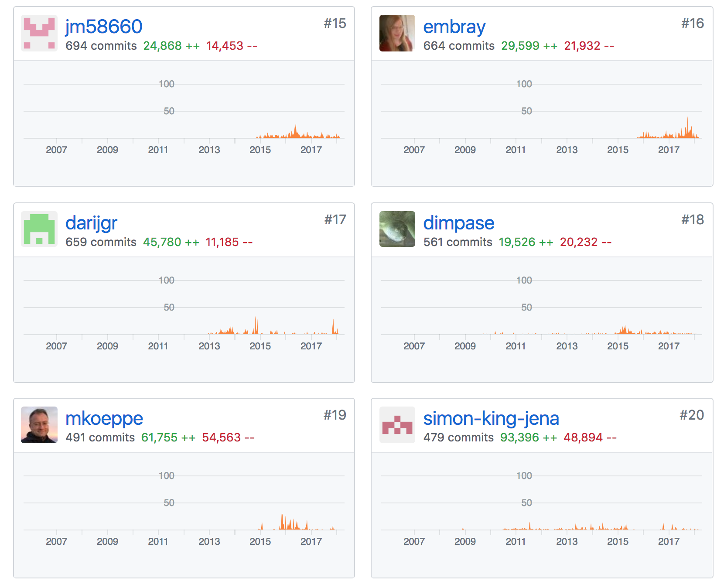The width and height of the screenshot is (724, 588).
Task: View simon-king-jena's 479 commits
Action: (458, 438)
